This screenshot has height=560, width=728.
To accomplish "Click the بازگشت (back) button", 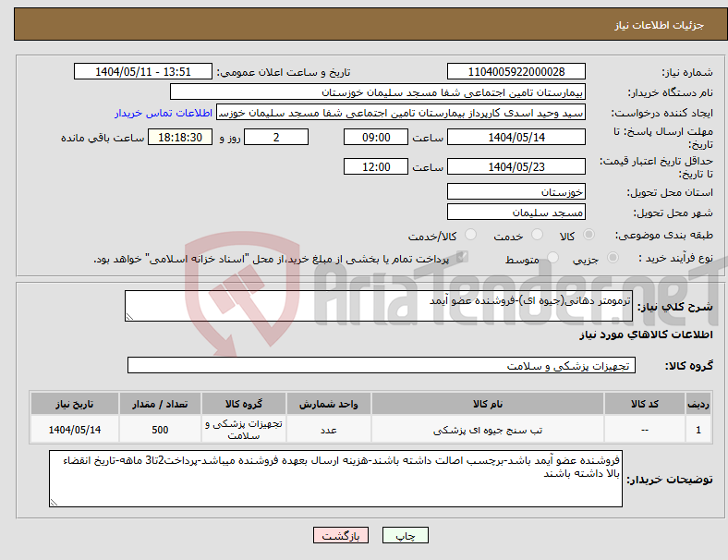I will (x=340, y=535).
